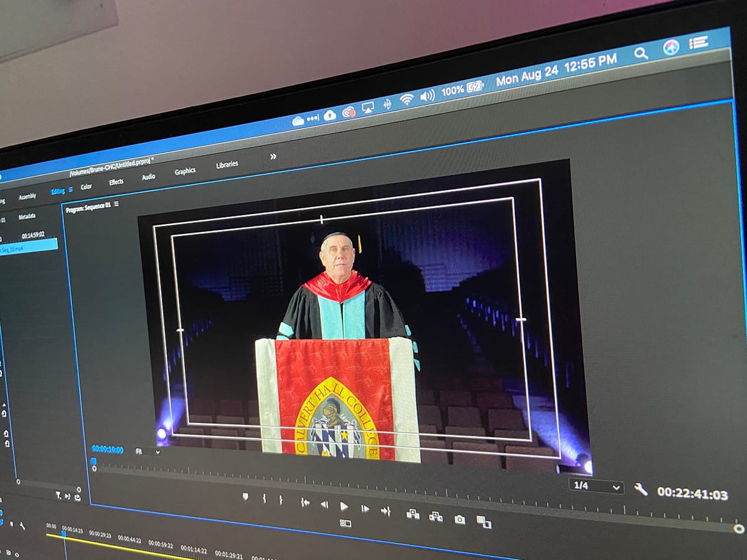This screenshot has width=747, height=560.
Task: Switch to the Effects workspace tab
Action: click(x=116, y=182)
